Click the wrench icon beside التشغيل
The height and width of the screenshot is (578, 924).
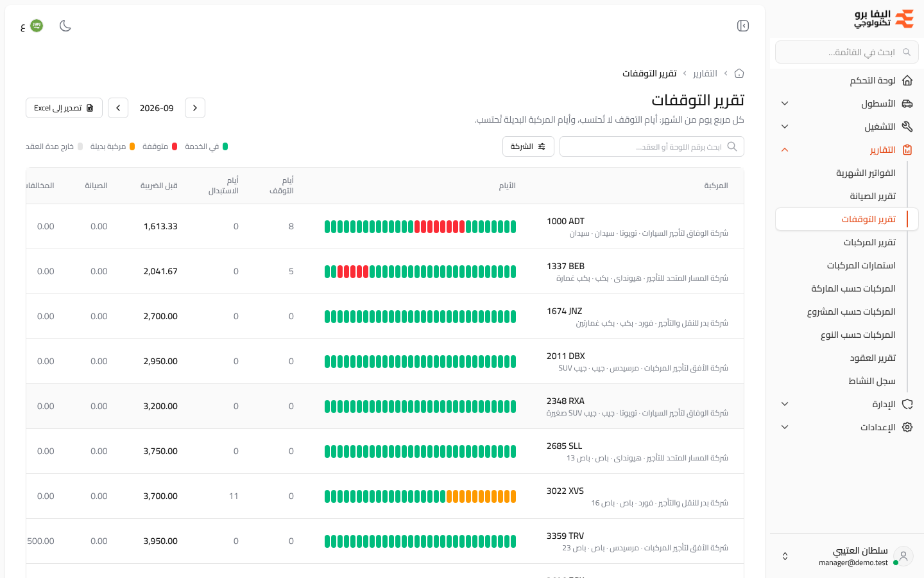point(907,127)
